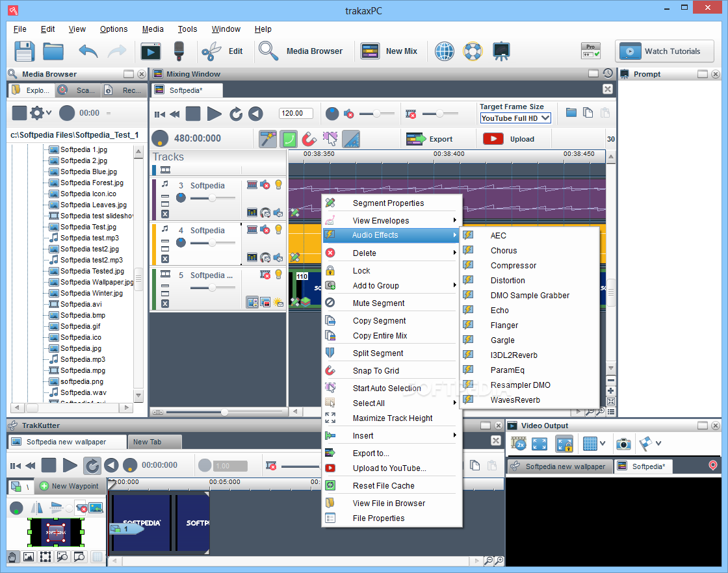Toggle the green curve tool in Mixing Window
728x573 pixels.
[289, 139]
